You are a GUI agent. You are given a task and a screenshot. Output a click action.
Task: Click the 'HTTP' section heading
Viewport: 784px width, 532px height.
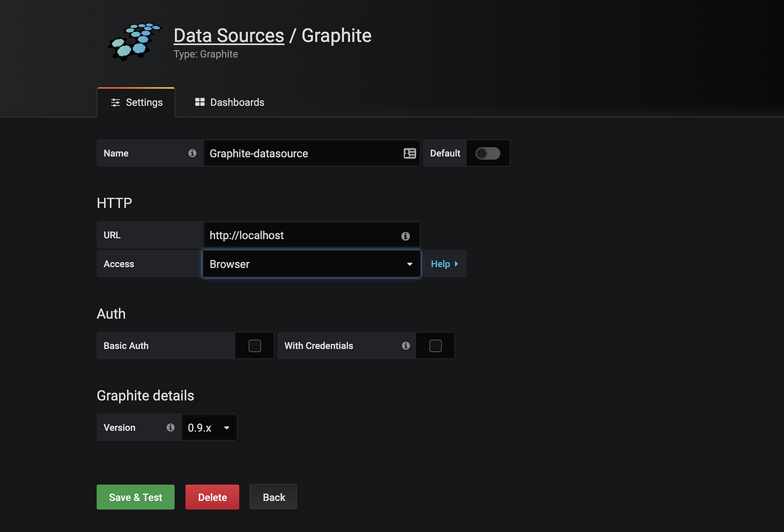coord(114,203)
